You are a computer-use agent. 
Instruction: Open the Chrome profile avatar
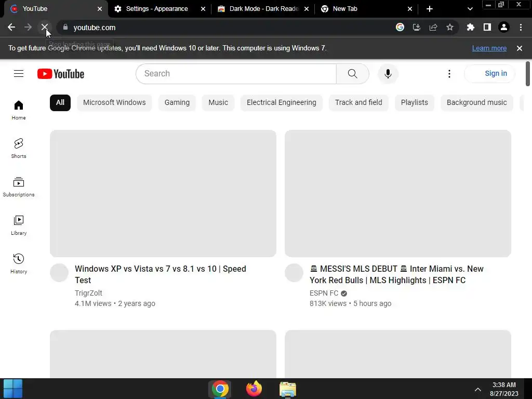[504, 27]
